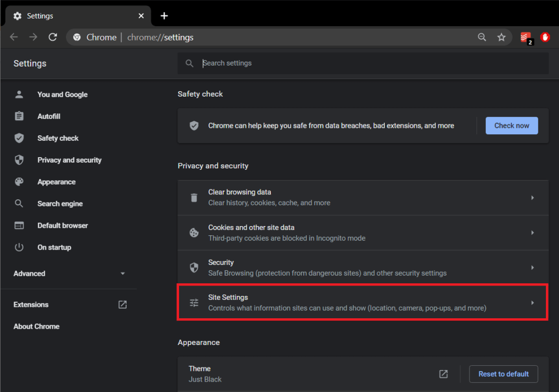Click the zoom magnifier icon in address bar
Image resolution: width=559 pixels, height=392 pixels.
482,37
